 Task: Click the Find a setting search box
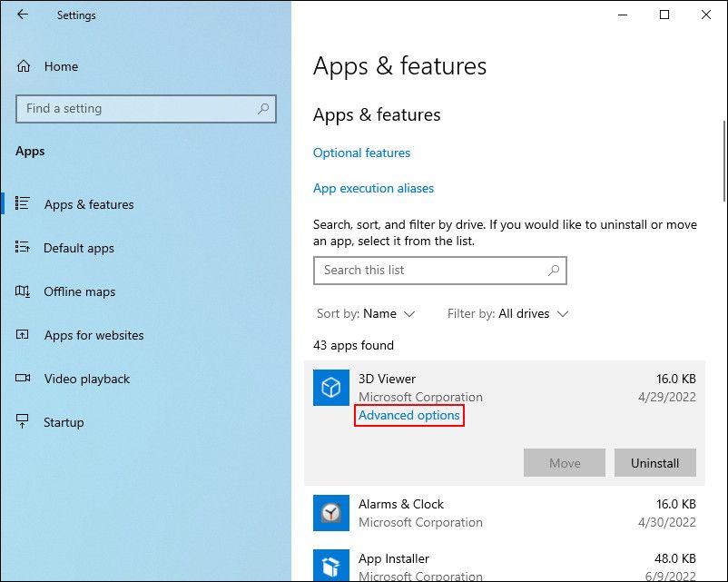pos(146,109)
